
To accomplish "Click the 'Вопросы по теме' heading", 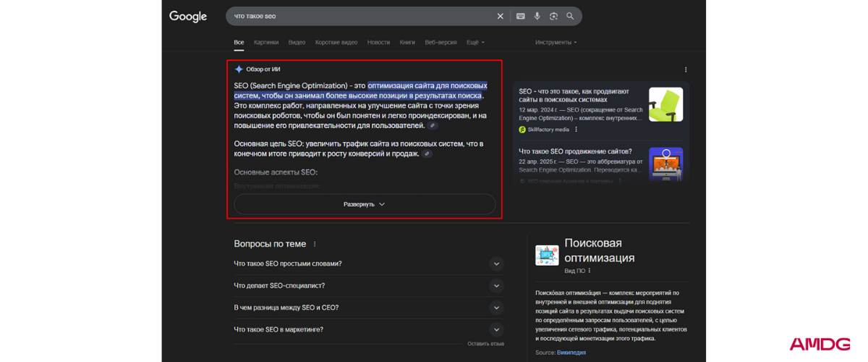I will coord(270,244).
